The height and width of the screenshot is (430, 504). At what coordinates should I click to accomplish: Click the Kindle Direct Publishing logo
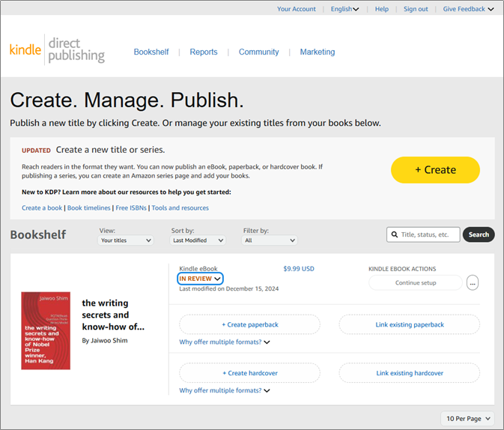click(57, 50)
